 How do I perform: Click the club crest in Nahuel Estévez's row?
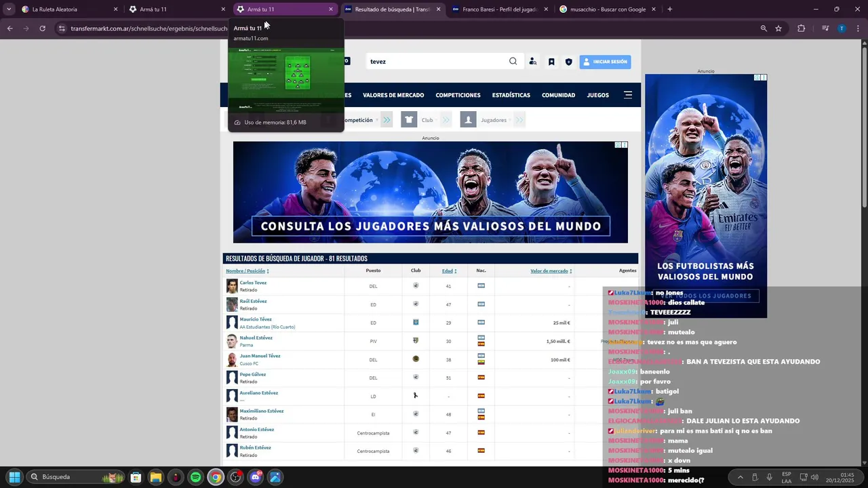pyautogui.click(x=416, y=340)
